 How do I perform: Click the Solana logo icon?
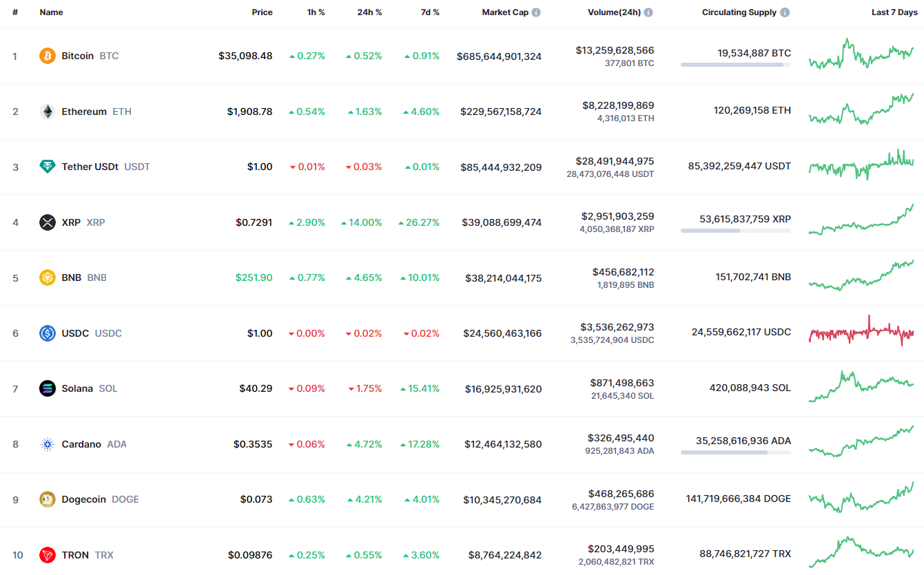(x=48, y=388)
